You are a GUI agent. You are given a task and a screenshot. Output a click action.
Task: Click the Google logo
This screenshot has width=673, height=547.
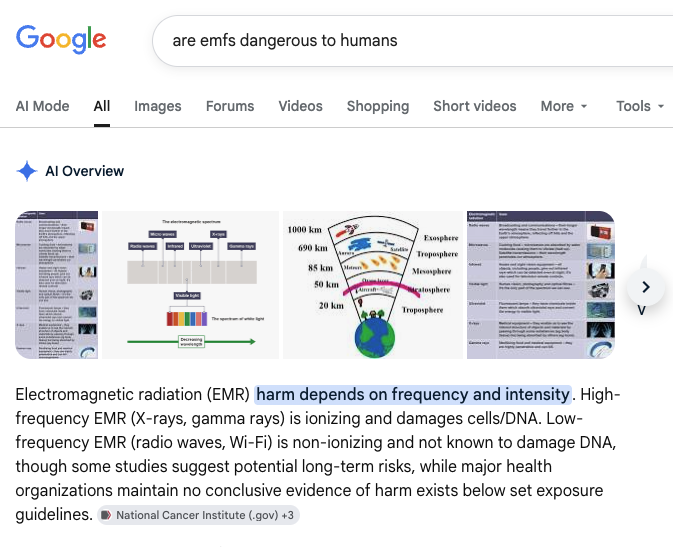[61, 40]
